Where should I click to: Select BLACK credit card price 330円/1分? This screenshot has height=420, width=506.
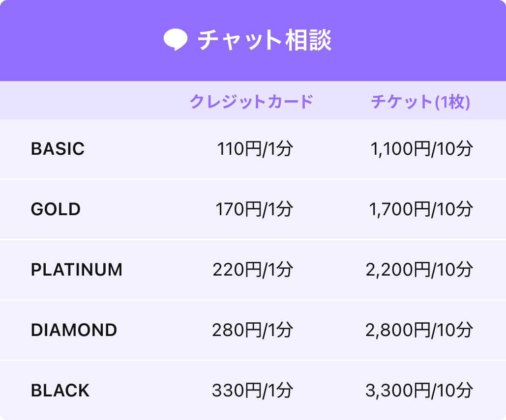253,391
